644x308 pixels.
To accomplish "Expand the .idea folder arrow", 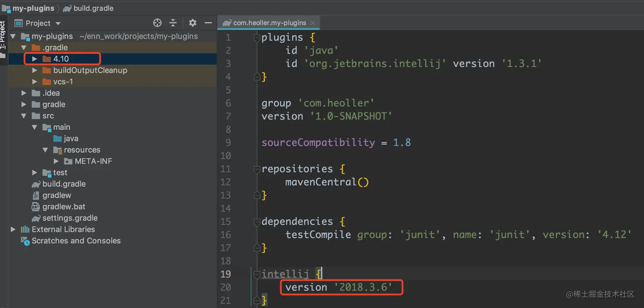I will [x=24, y=93].
